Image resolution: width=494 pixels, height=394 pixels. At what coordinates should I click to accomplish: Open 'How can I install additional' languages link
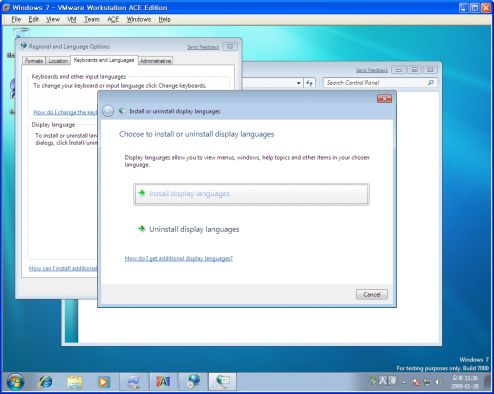(63, 268)
